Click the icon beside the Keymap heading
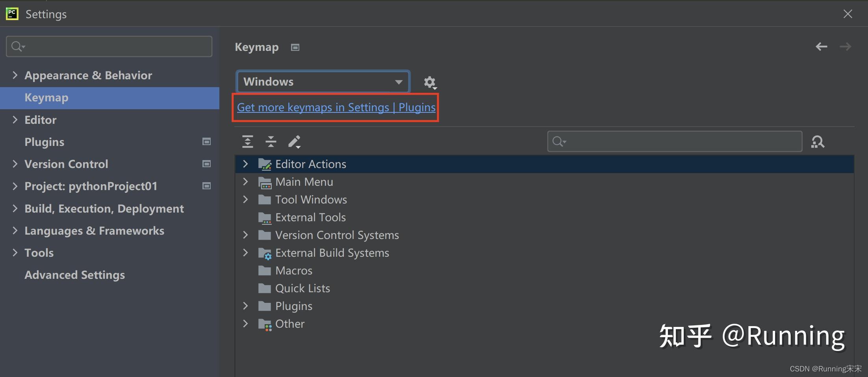 point(295,47)
